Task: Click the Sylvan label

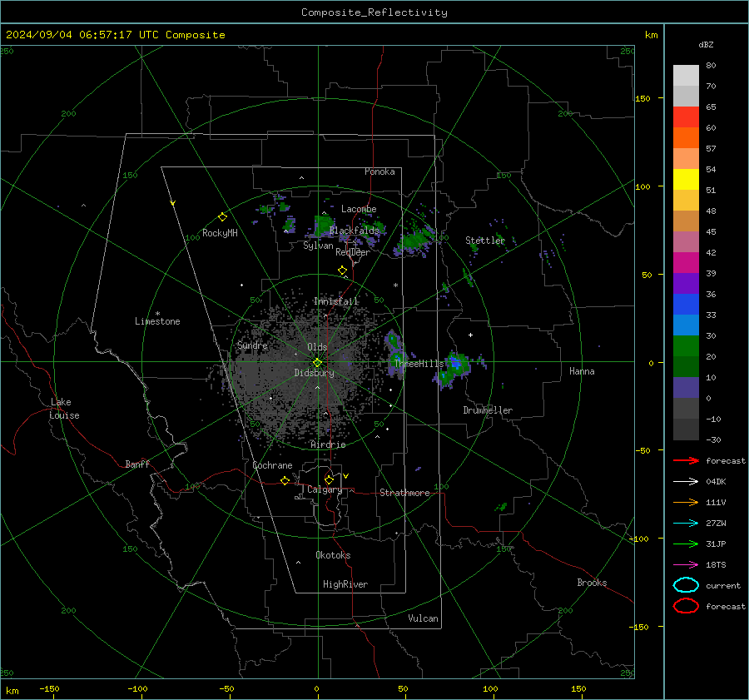Action: point(318,246)
